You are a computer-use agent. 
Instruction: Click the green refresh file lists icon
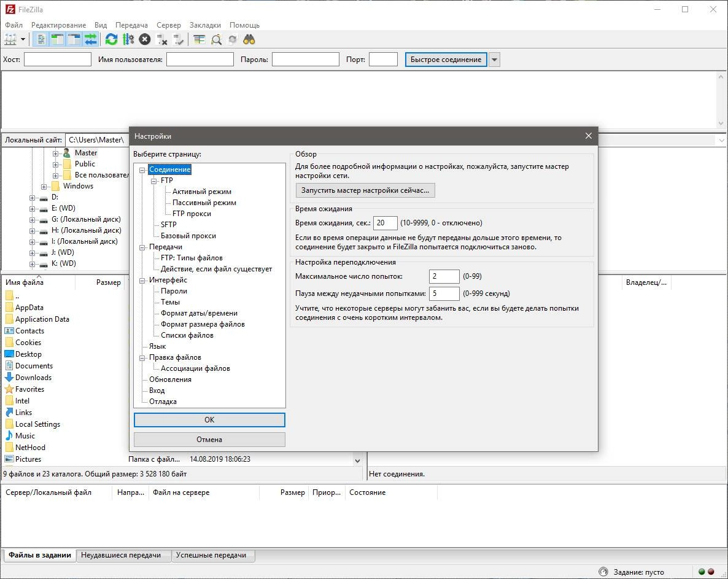point(112,39)
